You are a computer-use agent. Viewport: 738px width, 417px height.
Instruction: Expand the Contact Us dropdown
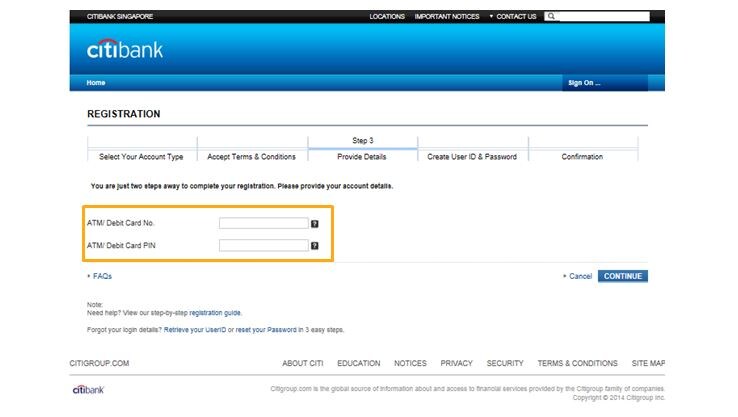pos(516,17)
